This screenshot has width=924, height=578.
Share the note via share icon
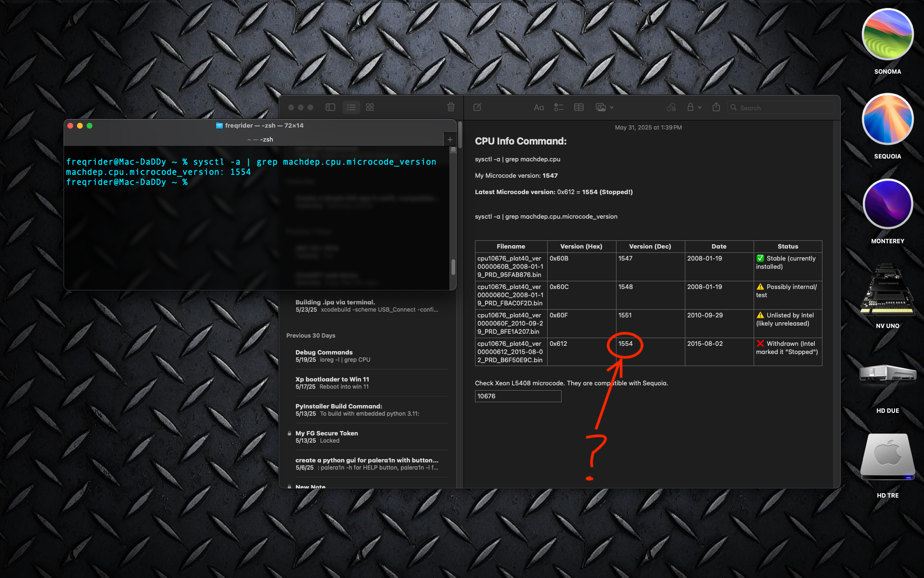tap(716, 107)
